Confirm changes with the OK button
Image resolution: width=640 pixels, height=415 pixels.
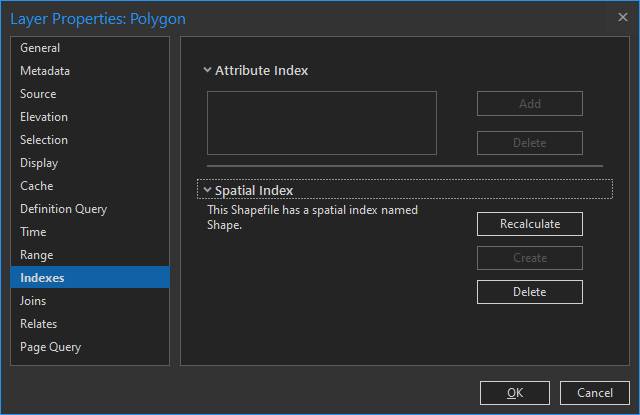515,393
